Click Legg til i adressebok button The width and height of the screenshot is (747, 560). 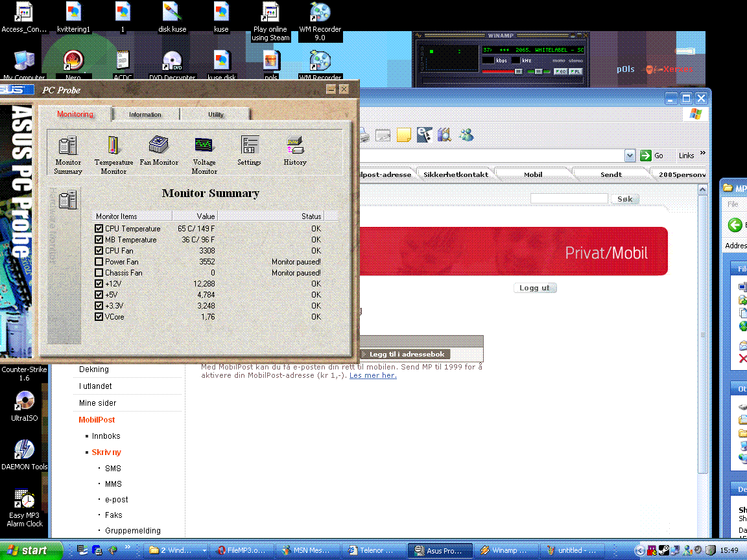405,354
